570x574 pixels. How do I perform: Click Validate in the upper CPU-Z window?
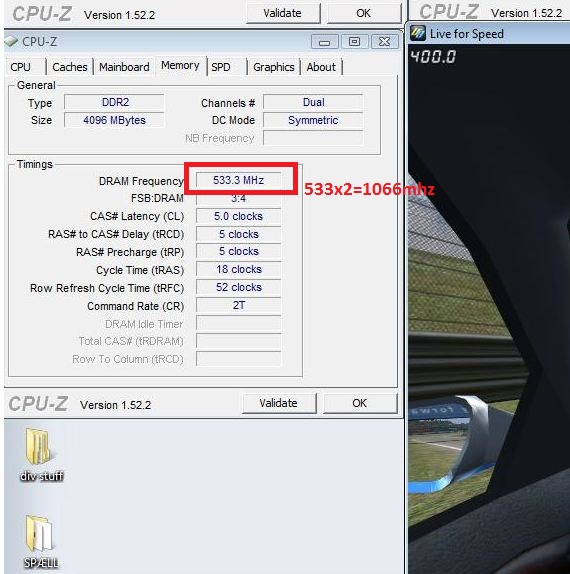(283, 13)
